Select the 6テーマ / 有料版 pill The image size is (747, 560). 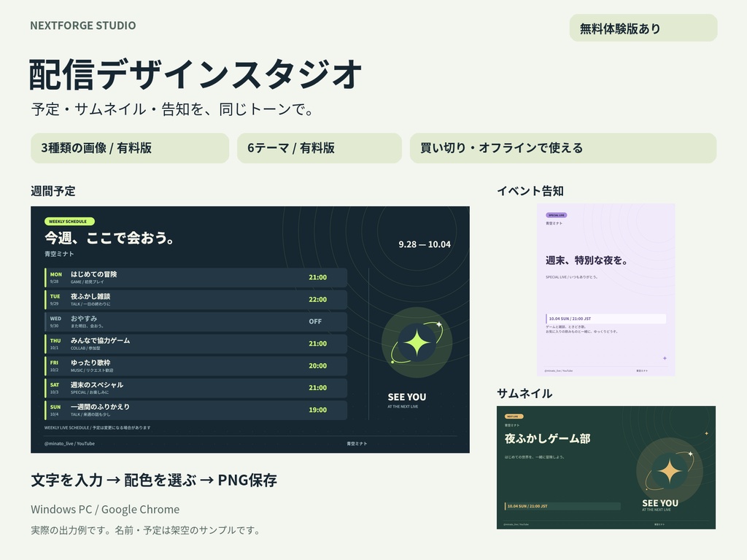[320, 148]
